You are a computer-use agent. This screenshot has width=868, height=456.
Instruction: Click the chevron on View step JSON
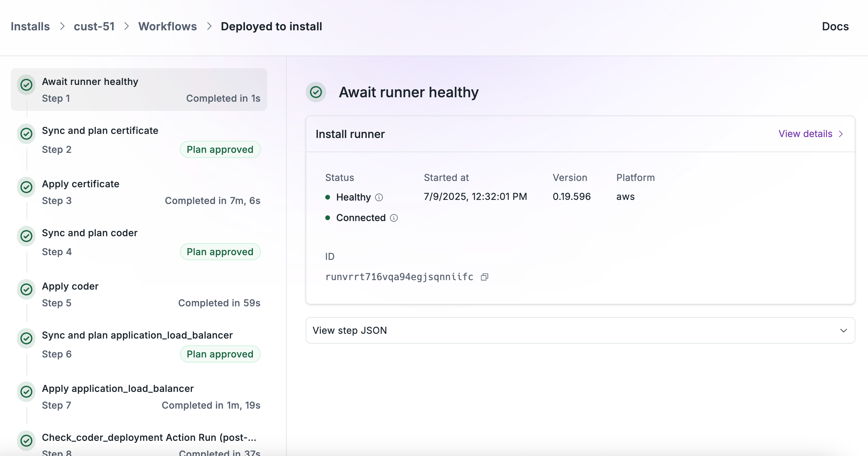click(843, 331)
